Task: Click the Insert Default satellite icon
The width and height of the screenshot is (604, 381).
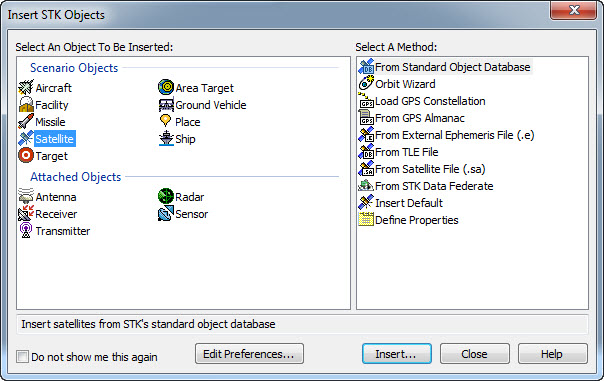Action: tap(366, 202)
